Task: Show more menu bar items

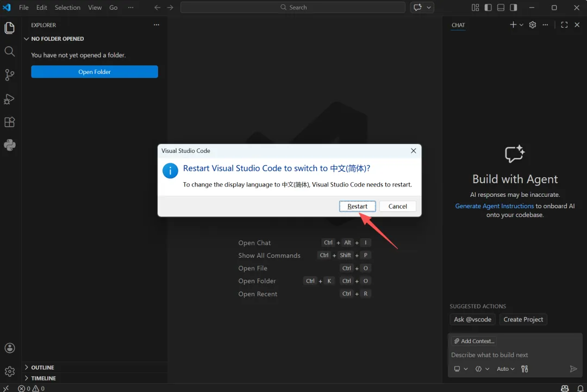Action: pos(130,8)
